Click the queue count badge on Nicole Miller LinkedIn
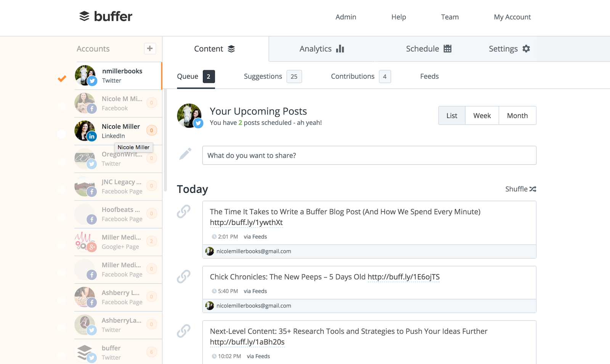 click(151, 130)
